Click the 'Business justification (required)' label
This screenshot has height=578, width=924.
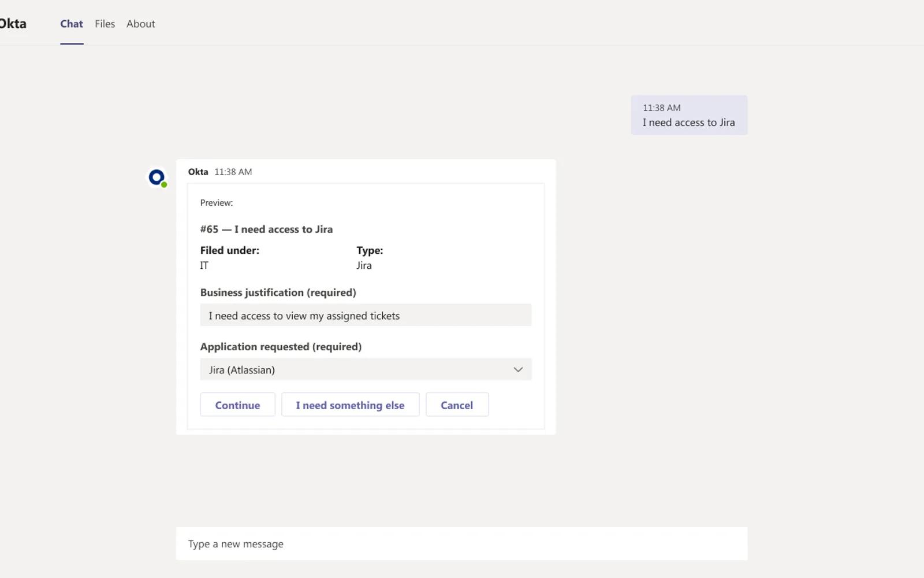click(x=278, y=292)
